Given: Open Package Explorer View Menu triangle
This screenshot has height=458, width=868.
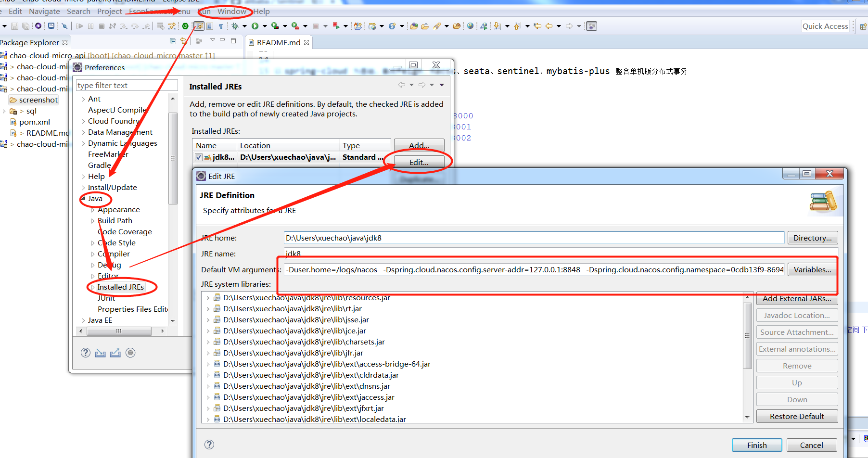Looking at the screenshot, I should tap(212, 40).
